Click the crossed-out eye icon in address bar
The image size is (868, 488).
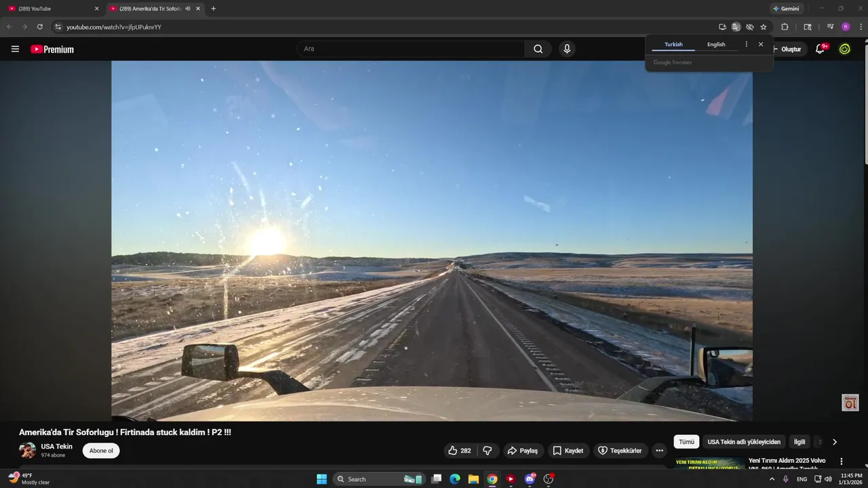point(749,27)
